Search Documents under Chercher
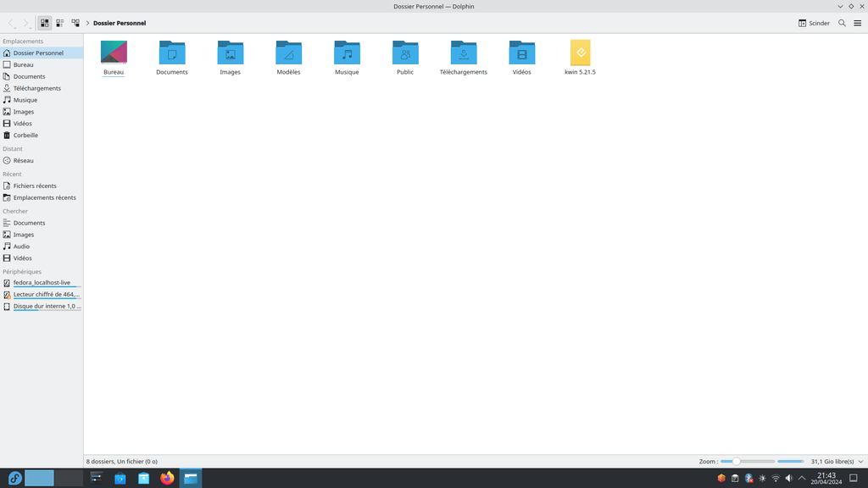The image size is (868, 488). [42, 223]
